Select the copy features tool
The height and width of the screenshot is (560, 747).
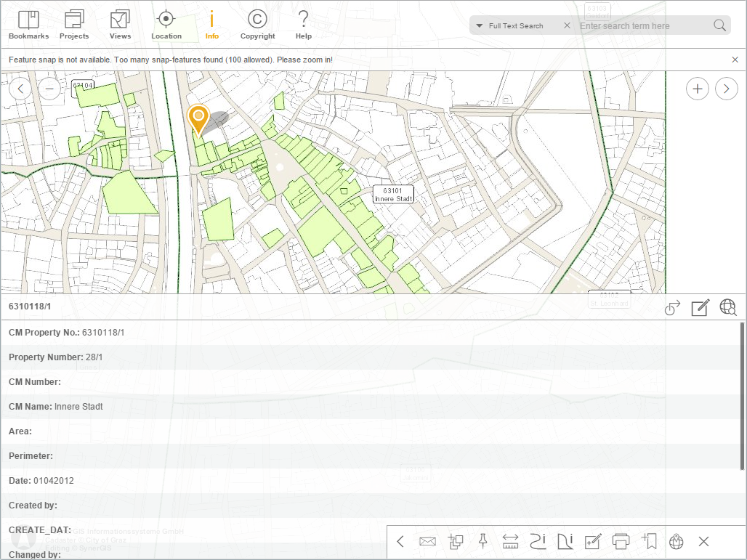pos(455,541)
